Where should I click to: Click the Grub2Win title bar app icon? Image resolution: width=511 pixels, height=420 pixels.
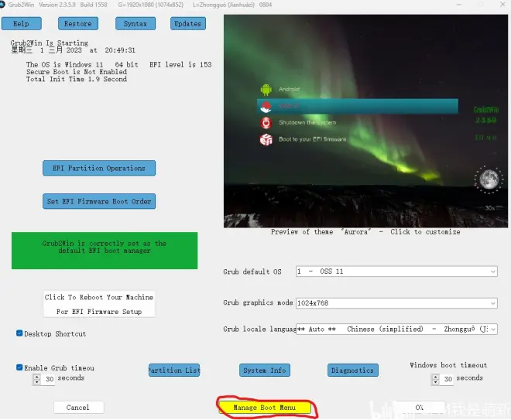click(2, 5)
